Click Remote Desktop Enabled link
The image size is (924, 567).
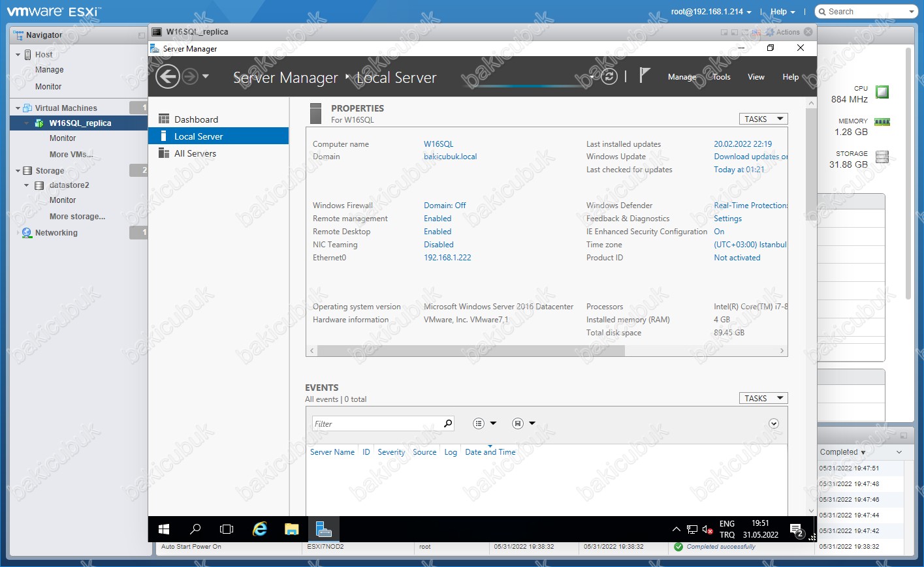click(438, 232)
